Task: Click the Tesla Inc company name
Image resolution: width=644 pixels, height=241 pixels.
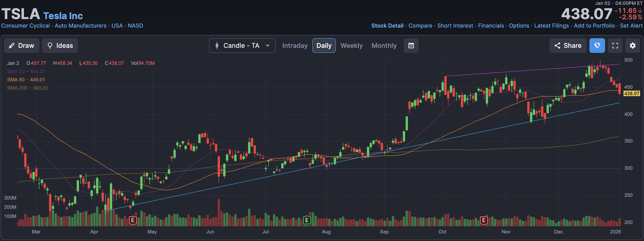Action: 63,16
